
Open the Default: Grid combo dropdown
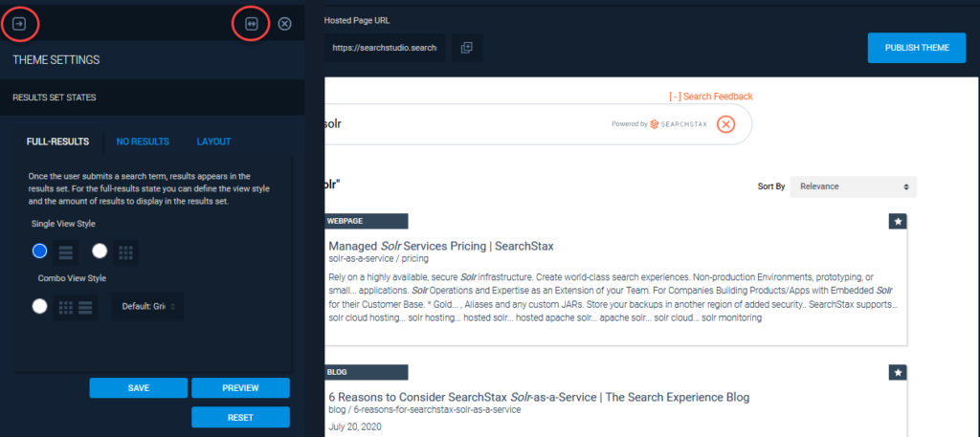(148, 307)
